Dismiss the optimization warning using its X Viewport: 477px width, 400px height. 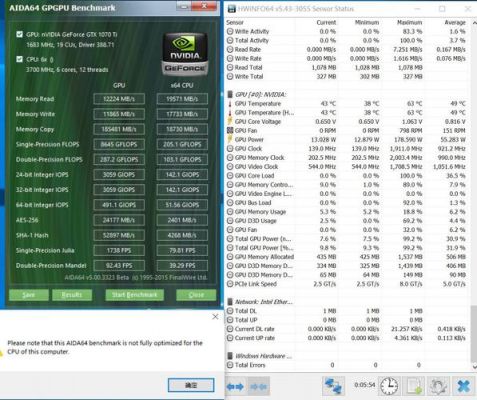215,317
